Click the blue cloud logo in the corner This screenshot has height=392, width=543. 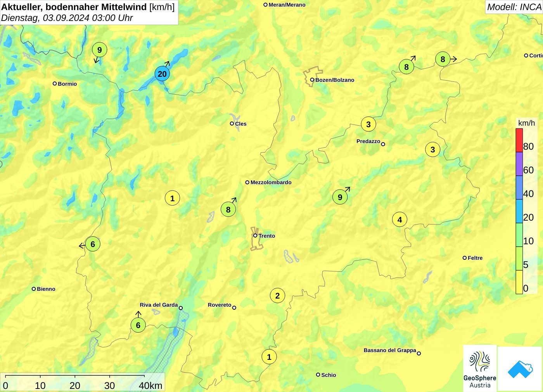point(520,369)
